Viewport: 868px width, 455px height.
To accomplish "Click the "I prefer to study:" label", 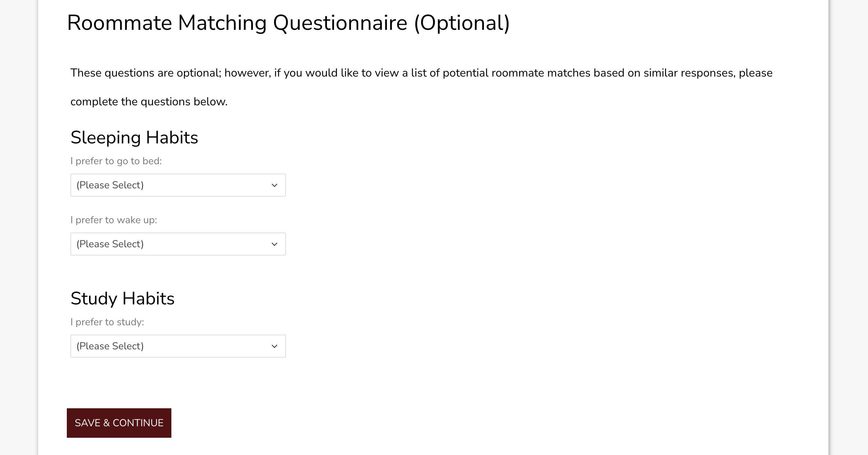I will [107, 322].
